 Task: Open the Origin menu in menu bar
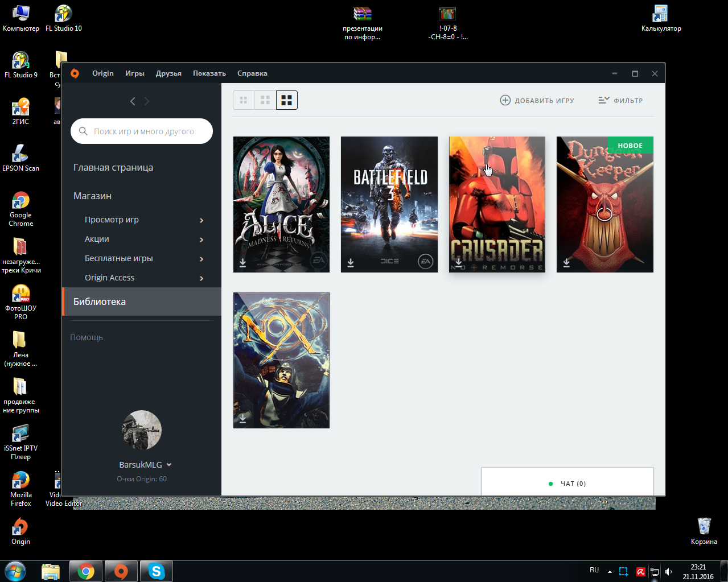pyautogui.click(x=103, y=73)
